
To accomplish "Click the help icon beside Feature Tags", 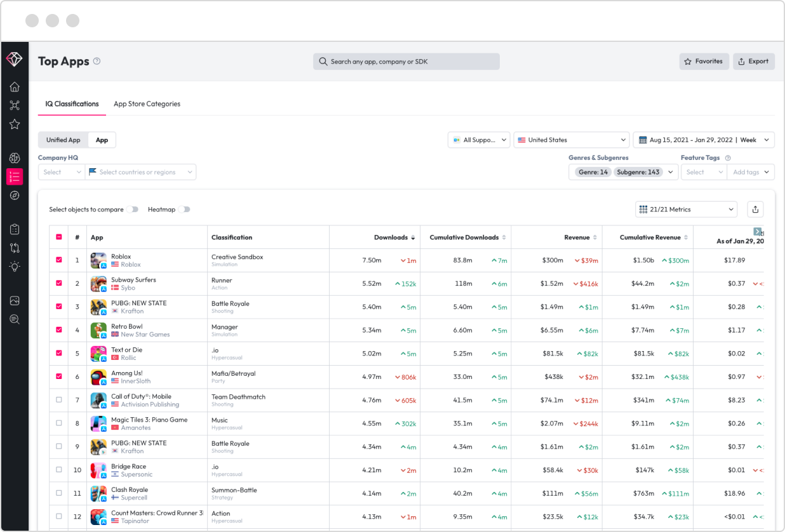I will (x=728, y=158).
